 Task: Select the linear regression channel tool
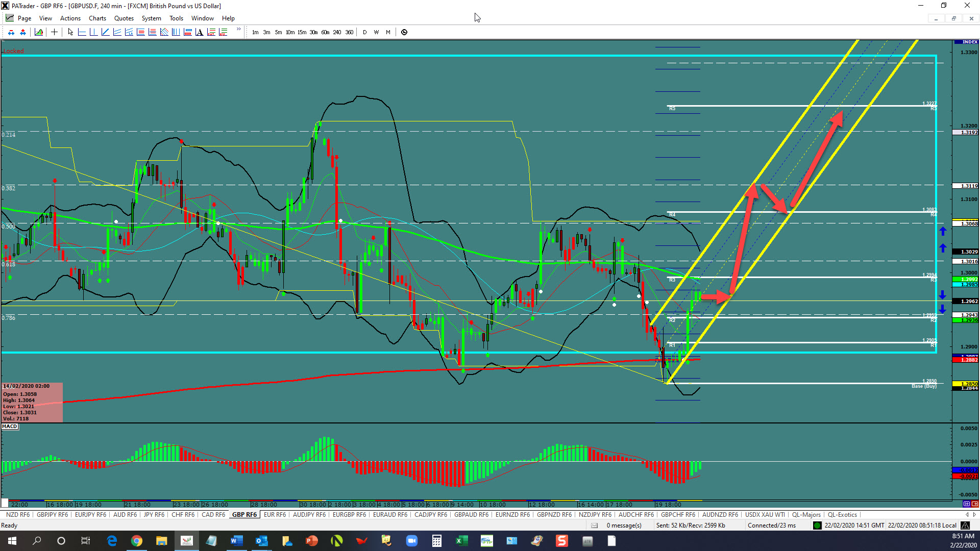(129, 32)
